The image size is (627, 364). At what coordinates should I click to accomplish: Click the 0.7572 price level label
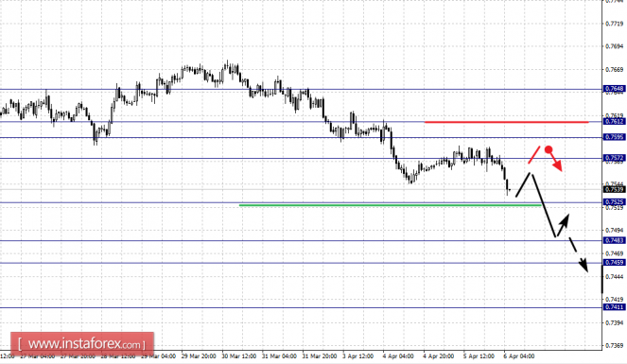(x=614, y=158)
